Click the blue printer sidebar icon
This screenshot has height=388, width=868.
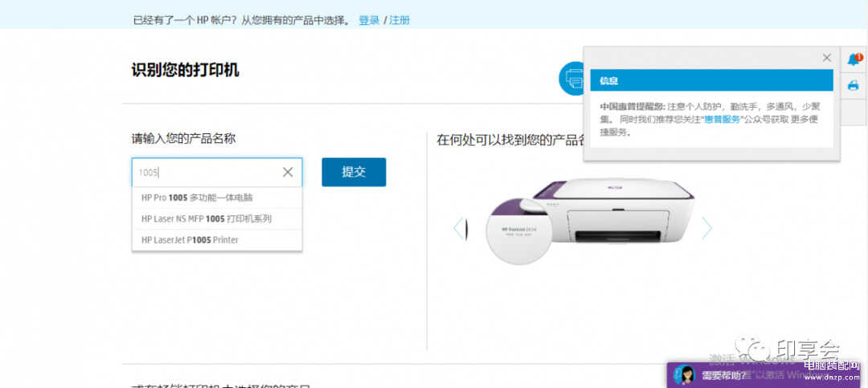click(x=854, y=85)
